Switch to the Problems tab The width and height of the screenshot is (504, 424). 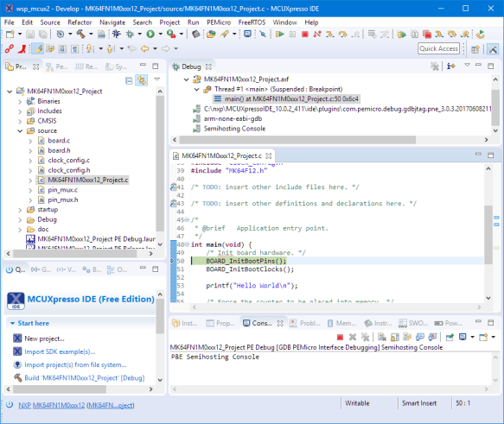coord(305,323)
